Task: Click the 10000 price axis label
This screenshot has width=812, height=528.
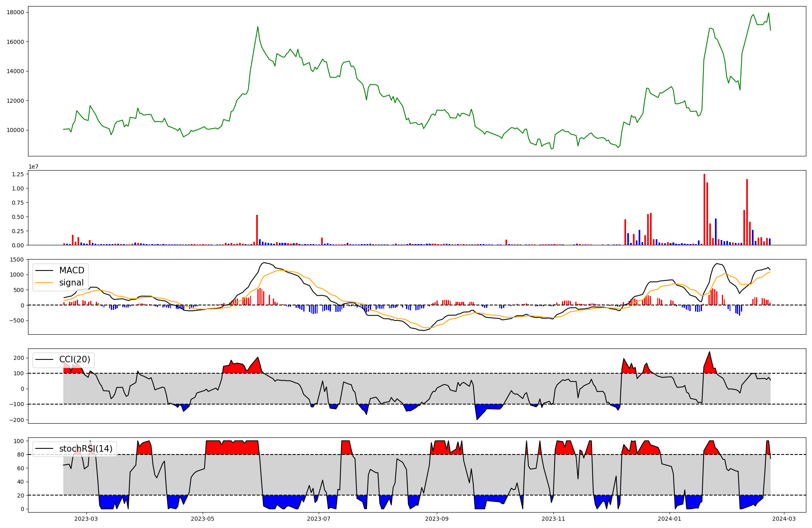Action: point(15,130)
